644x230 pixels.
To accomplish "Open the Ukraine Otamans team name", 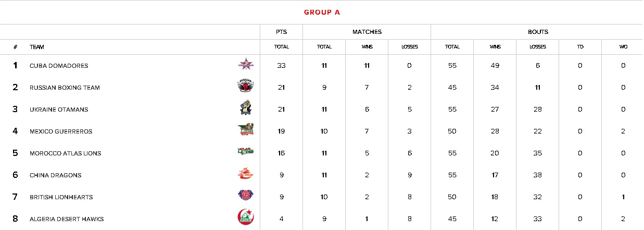I will click(59, 110).
